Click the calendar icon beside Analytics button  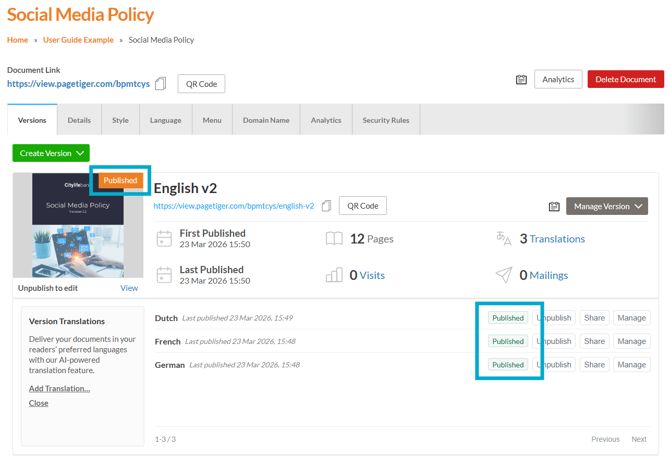(x=521, y=79)
